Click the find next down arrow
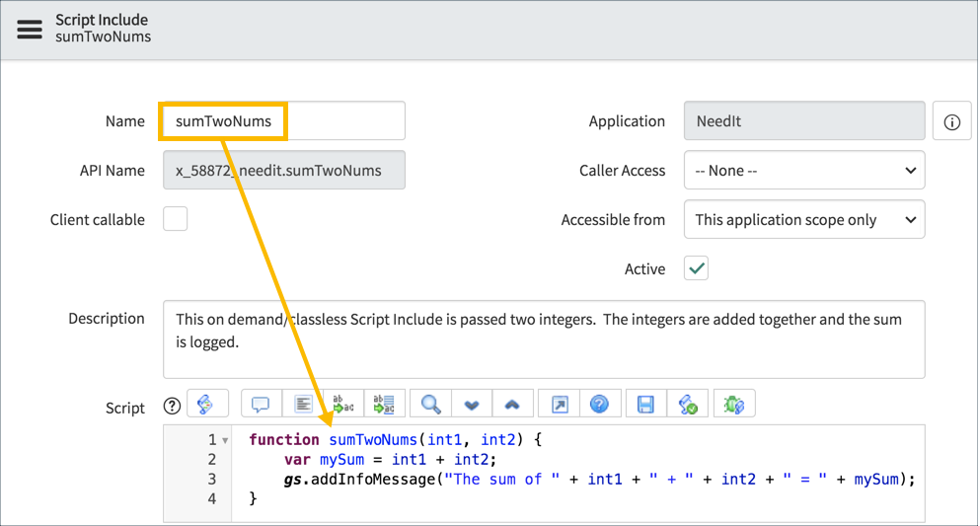The width and height of the screenshot is (980, 526). tap(471, 405)
